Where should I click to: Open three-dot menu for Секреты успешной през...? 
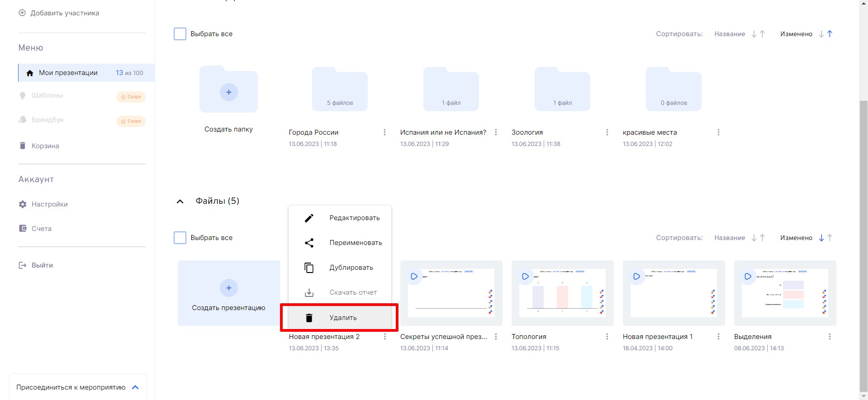tap(496, 337)
